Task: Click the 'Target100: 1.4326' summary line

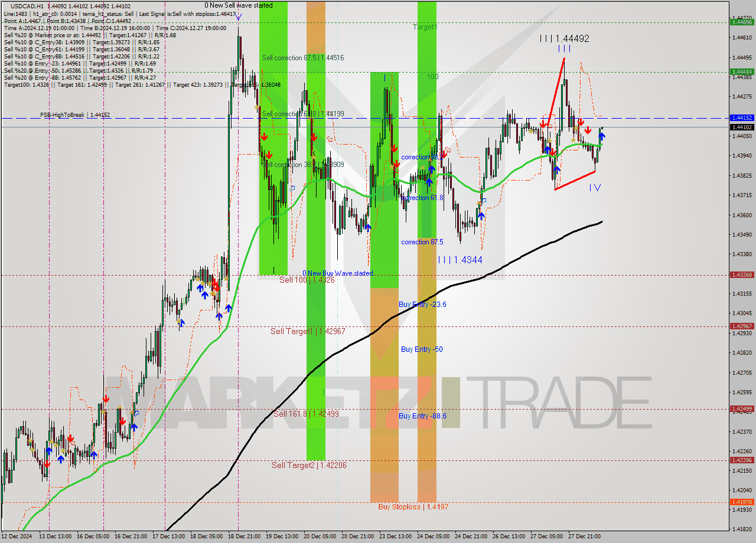Action: (142, 84)
